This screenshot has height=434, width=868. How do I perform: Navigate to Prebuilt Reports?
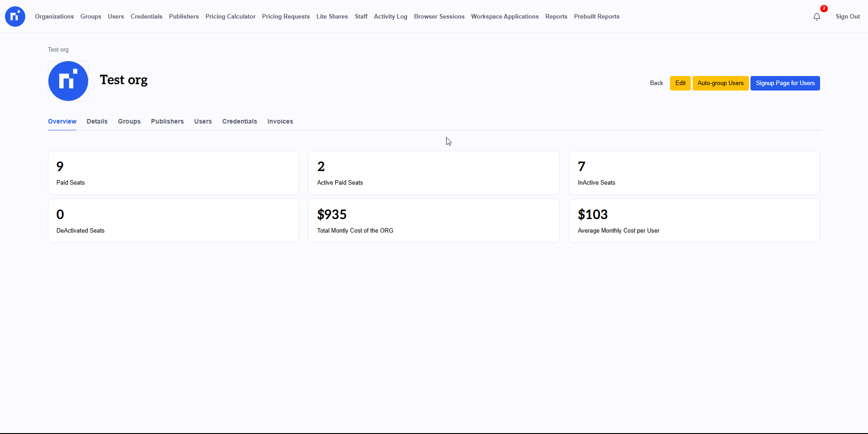[x=596, y=17]
